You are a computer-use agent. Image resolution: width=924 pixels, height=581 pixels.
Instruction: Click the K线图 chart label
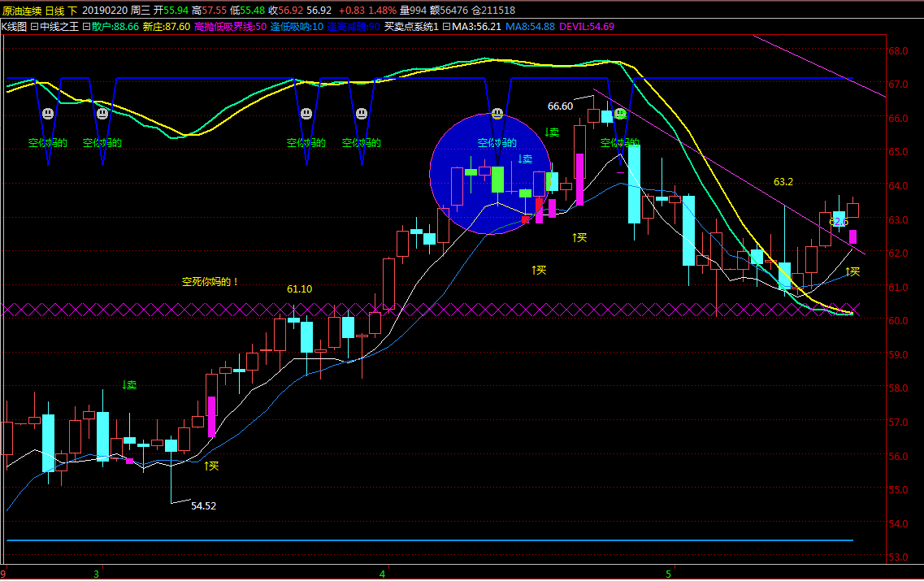coord(14,26)
